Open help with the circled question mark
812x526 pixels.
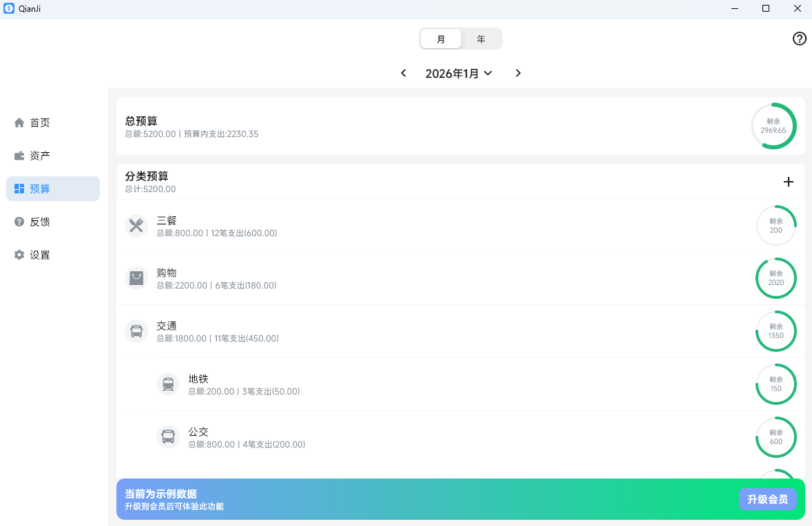(x=799, y=39)
